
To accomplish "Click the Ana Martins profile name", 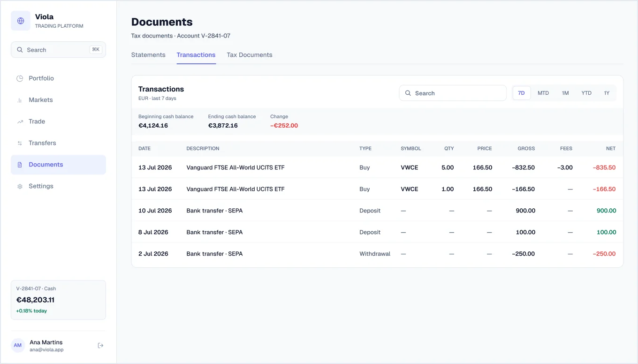I will click(x=46, y=342).
